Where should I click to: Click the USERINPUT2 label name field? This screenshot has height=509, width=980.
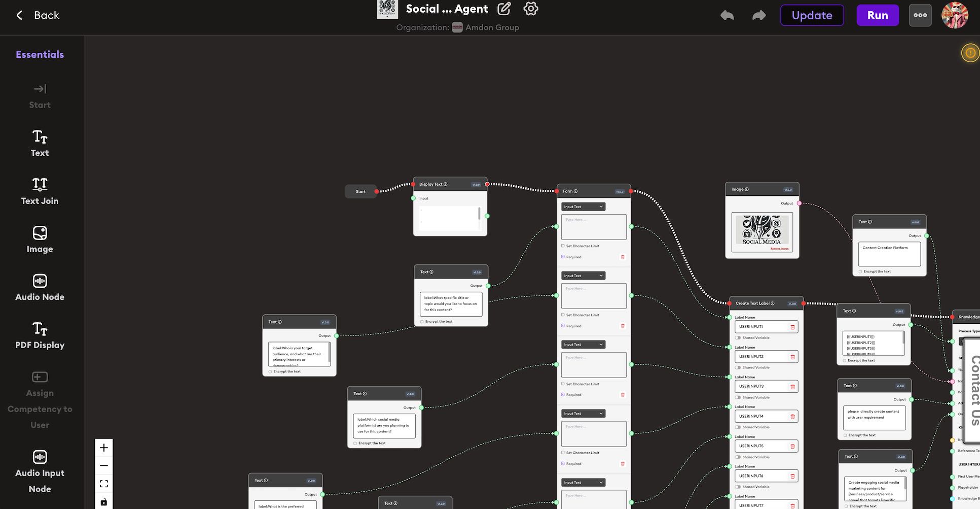763,356
